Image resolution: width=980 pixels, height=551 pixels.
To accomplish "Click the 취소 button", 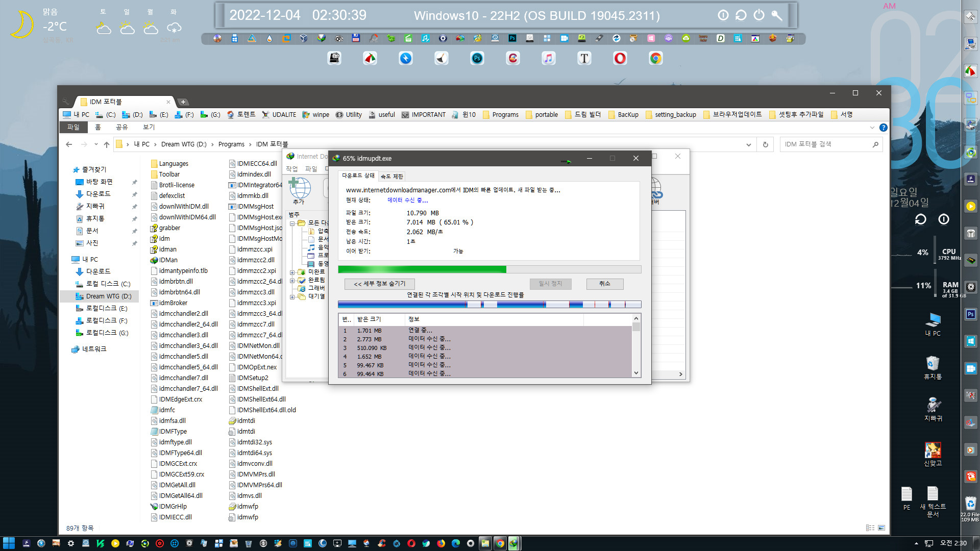I will pyautogui.click(x=605, y=284).
